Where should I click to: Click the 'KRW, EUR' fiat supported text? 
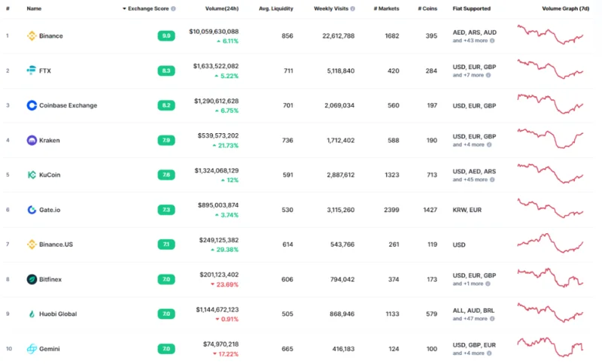(467, 210)
